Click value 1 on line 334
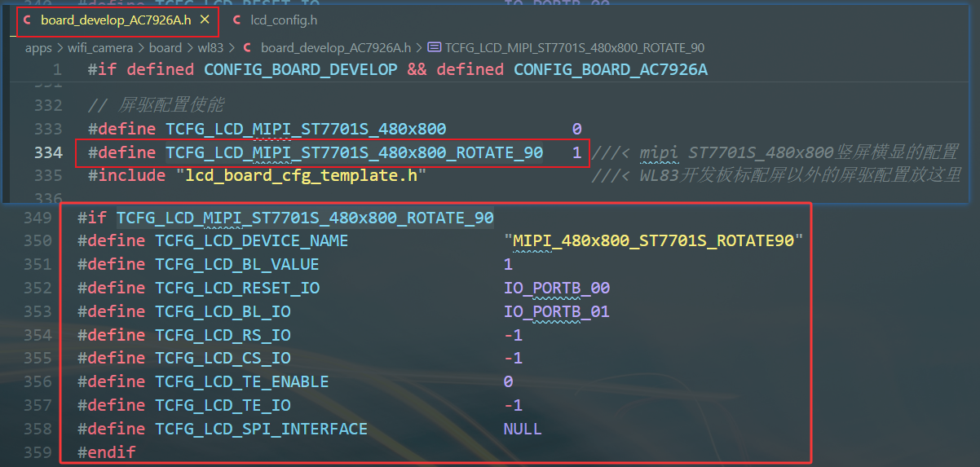This screenshot has width=980, height=467. [x=576, y=152]
